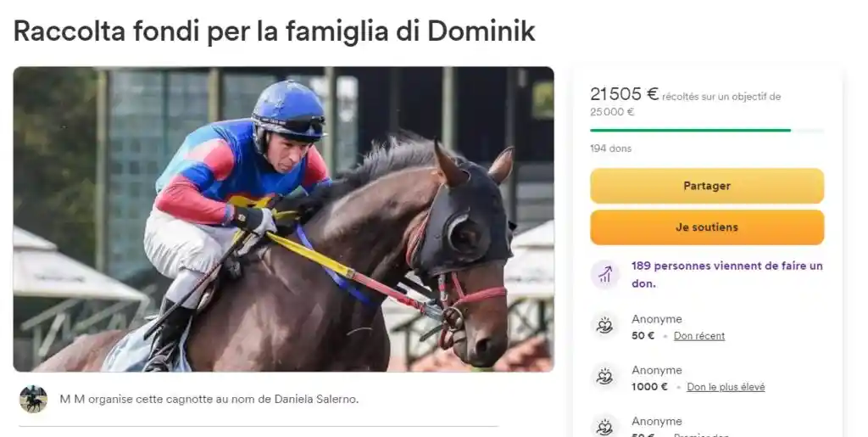Image resolution: width=868 pixels, height=437 pixels.
Task: Donate using the Je soutiens button
Action: pyautogui.click(x=707, y=227)
